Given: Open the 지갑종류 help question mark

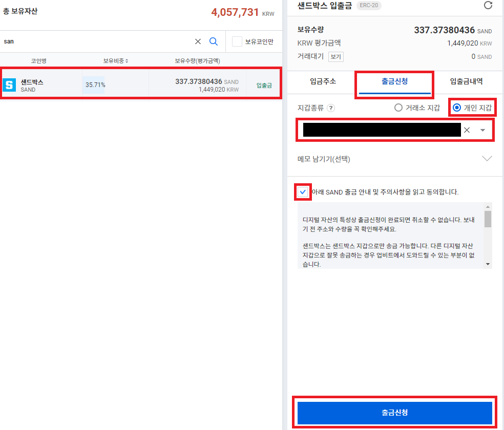Looking at the screenshot, I should (x=331, y=108).
